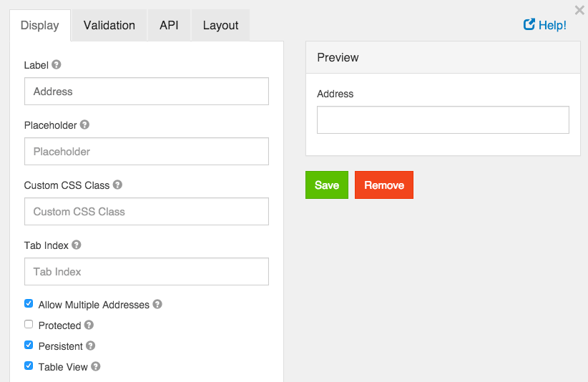Toggle the Persistent checkbox
The height and width of the screenshot is (382, 588).
pyautogui.click(x=29, y=345)
